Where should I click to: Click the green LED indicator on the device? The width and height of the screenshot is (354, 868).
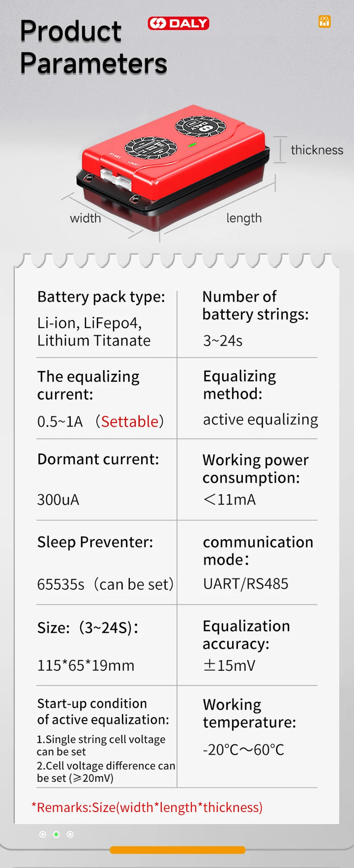[x=192, y=145]
